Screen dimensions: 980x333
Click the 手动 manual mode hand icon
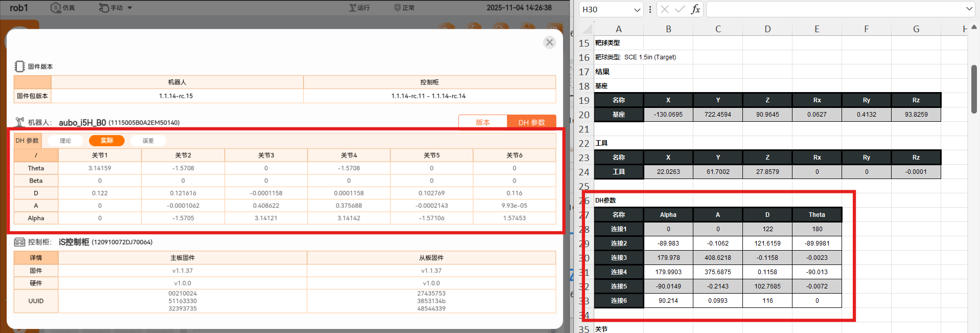pos(104,8)
